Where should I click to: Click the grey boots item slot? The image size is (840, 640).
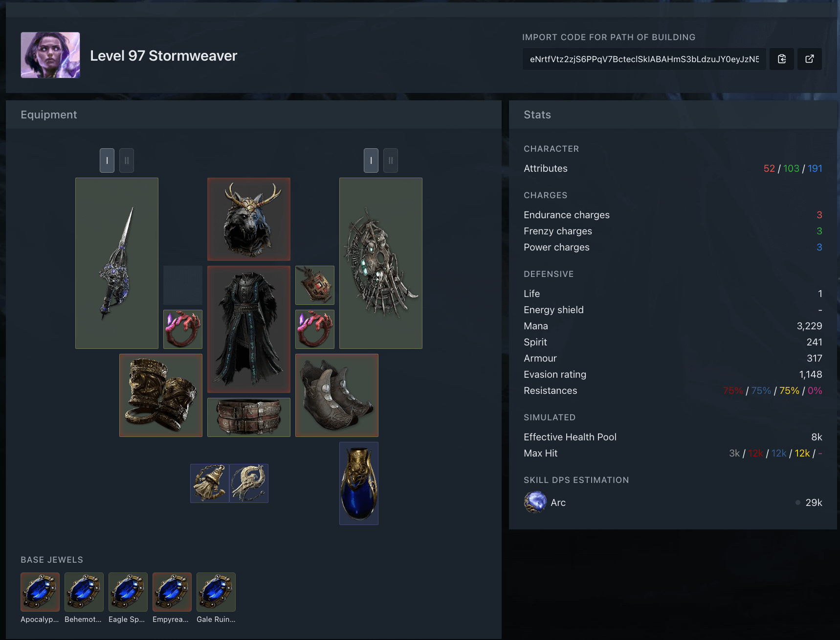click(x=336, y=395)
